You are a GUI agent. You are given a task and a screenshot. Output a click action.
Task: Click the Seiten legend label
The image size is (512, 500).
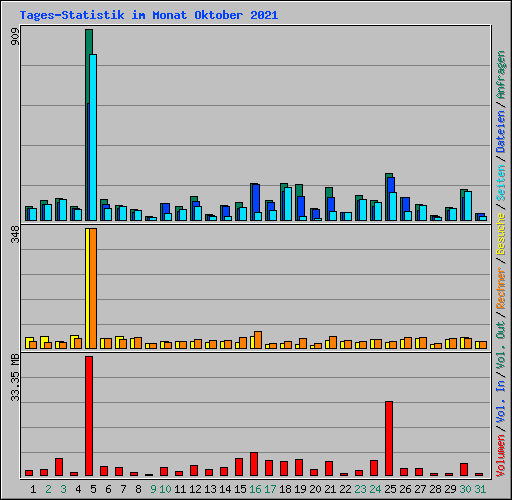pyautogui.click(x=501, y=183)
